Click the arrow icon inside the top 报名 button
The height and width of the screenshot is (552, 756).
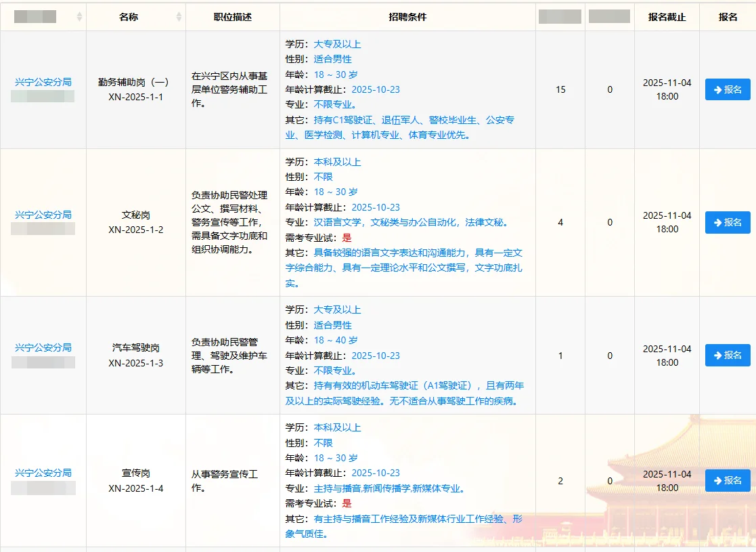pyautogui.click(x=717, y=89)
